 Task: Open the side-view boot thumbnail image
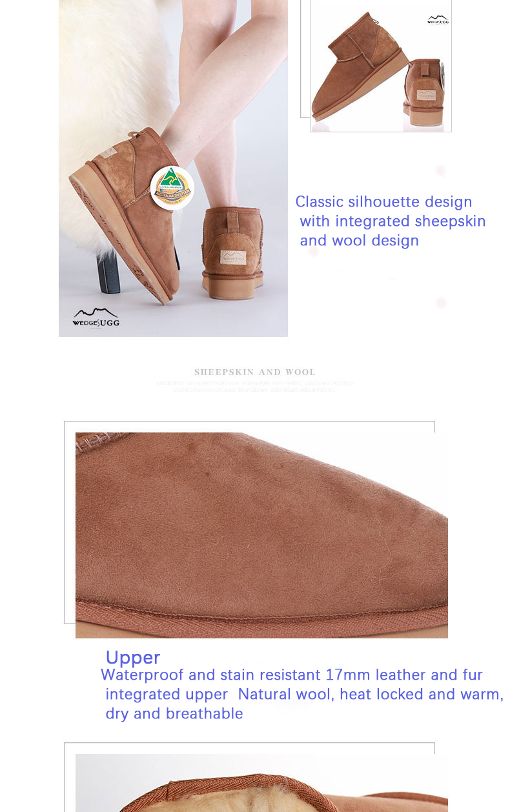coord(381,66)
